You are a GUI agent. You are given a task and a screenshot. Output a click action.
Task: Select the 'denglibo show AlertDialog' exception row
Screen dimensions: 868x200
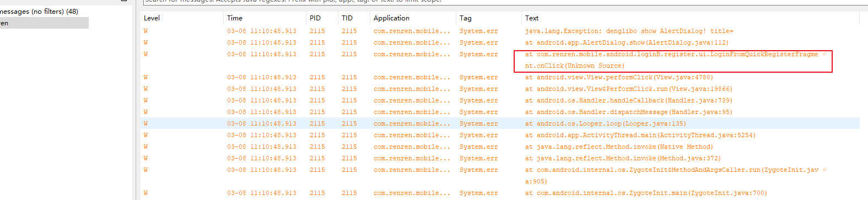(x=501, y=31)
